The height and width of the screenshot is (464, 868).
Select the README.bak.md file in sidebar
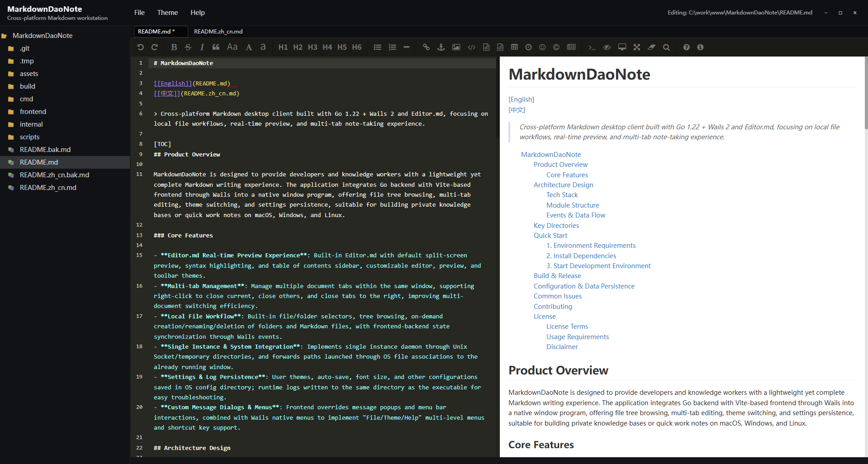coord(45,149)
